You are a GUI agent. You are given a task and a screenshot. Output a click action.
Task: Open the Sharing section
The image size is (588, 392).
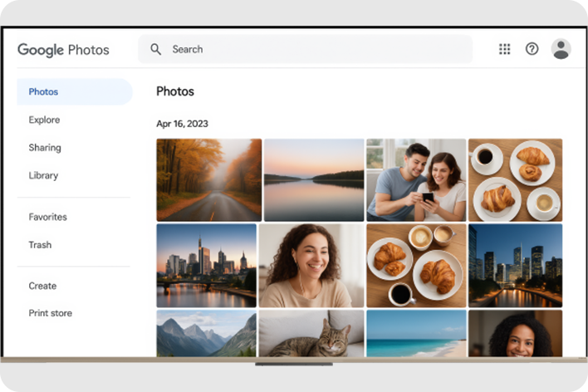[x=45, y=148]
